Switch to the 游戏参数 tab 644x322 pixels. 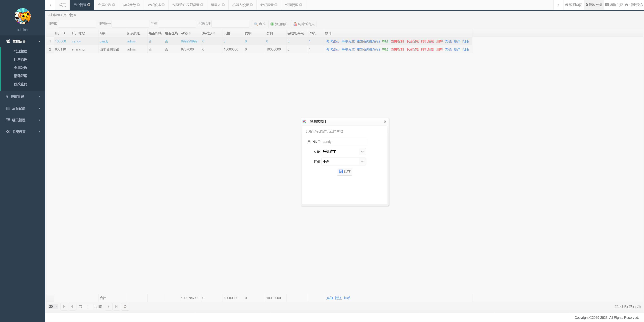coord(129,5)
